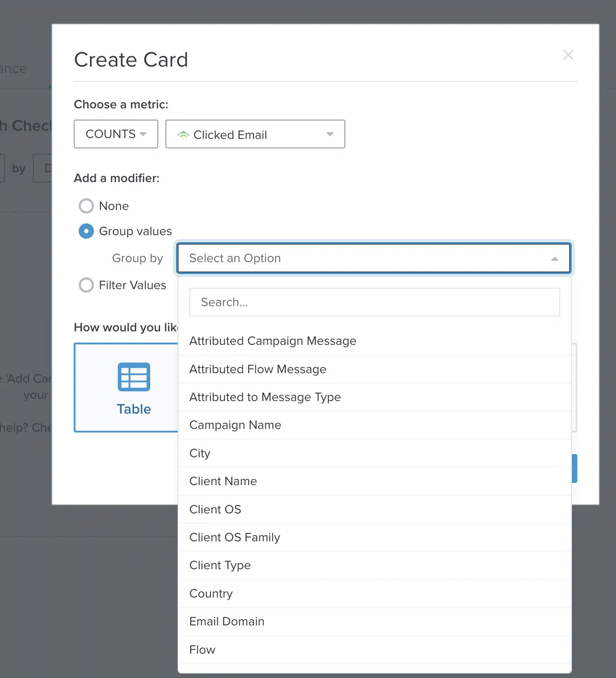Select the None modifier radio button
This screenshot has width=616, height=678.
[x=86, y=206]
